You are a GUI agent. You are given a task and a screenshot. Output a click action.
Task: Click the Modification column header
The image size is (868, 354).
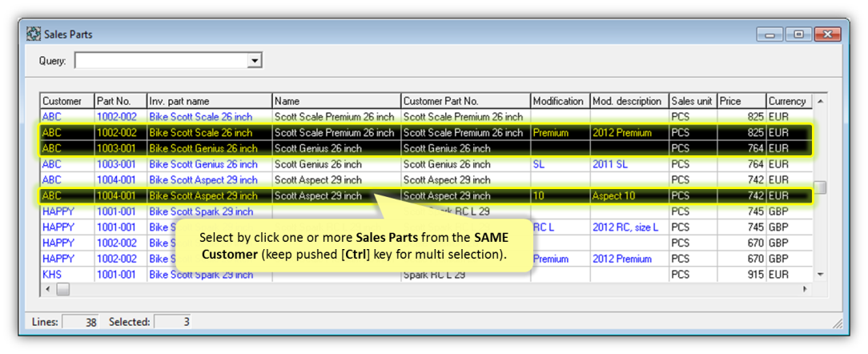click(x=561, y=102)
